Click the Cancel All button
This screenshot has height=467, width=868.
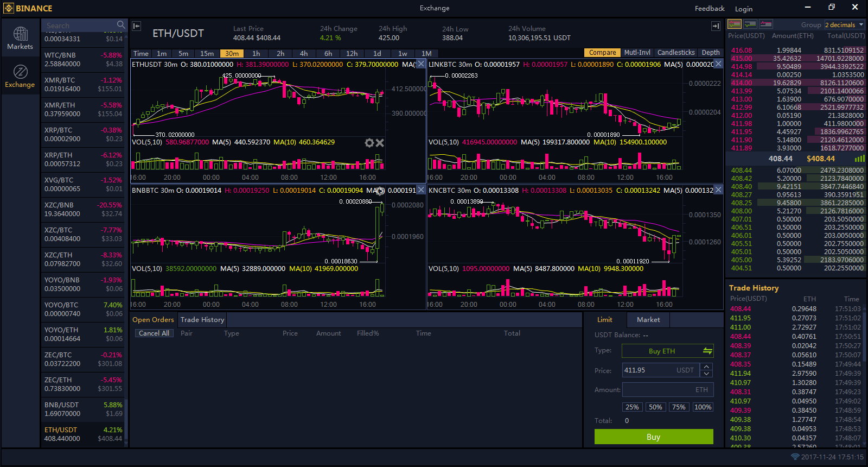pos(154,333)
